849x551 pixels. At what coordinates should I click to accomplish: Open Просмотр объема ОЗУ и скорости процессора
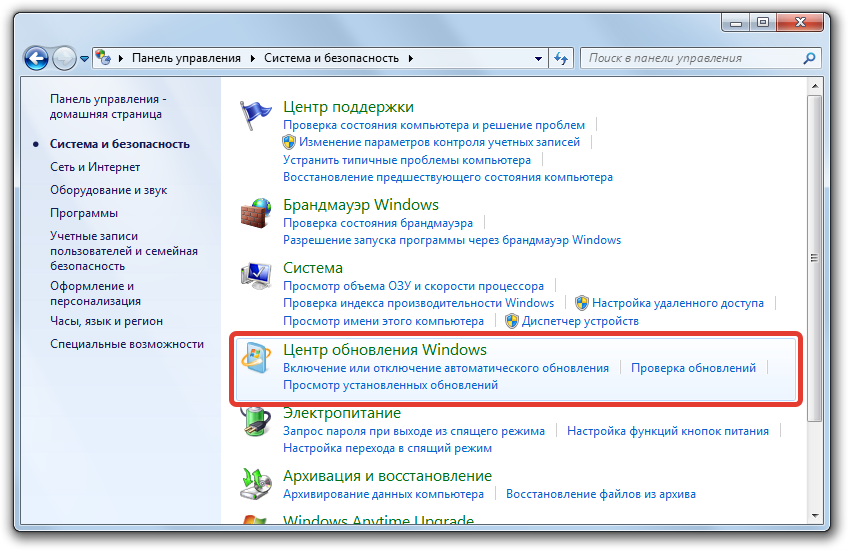[x=414, y=286]
